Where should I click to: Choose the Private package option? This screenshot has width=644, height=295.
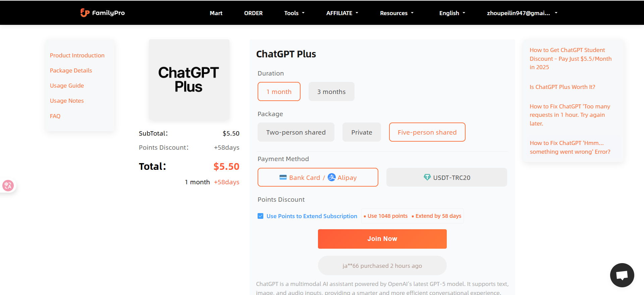pyautogui.click(x=362, y=132)
